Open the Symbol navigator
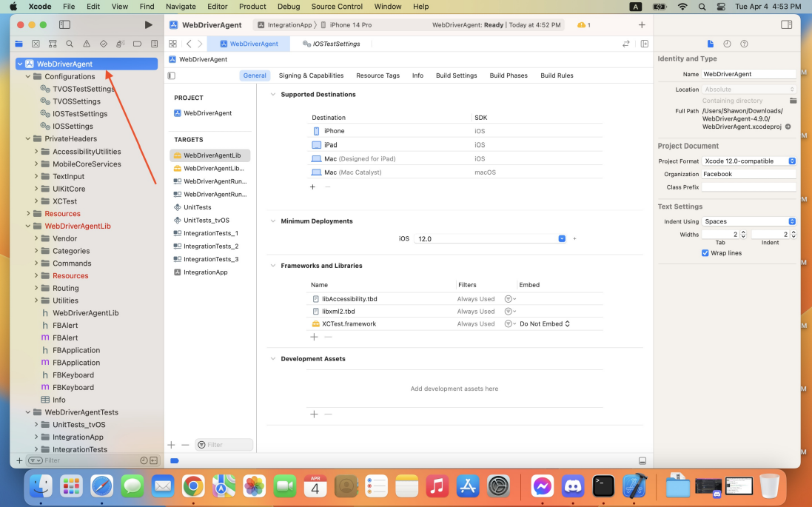The width and height of the screenshot is (812, 507). (x=53, y=44)
